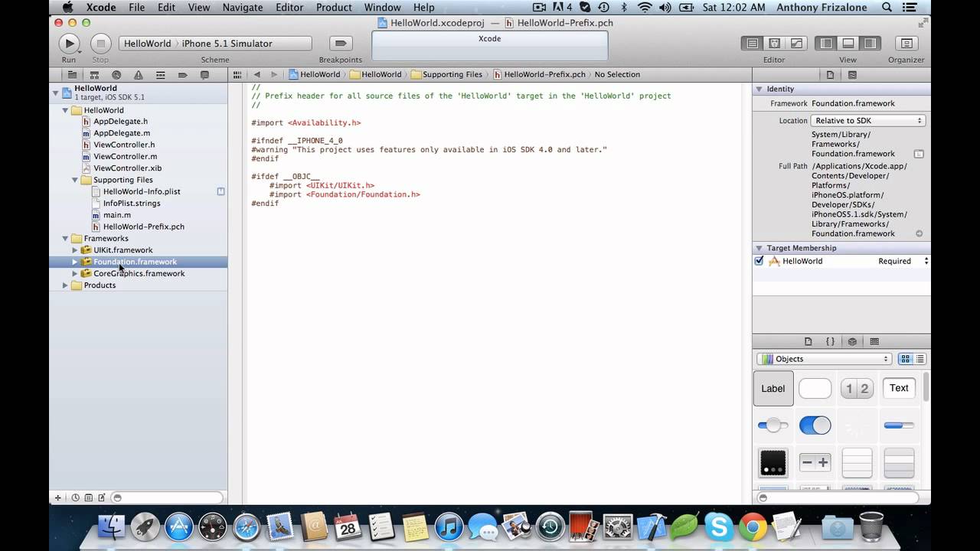Open the Objects library dropdown
Image resolution: width=980 pixels, height=551 pixels.
[x=825, y=359]
